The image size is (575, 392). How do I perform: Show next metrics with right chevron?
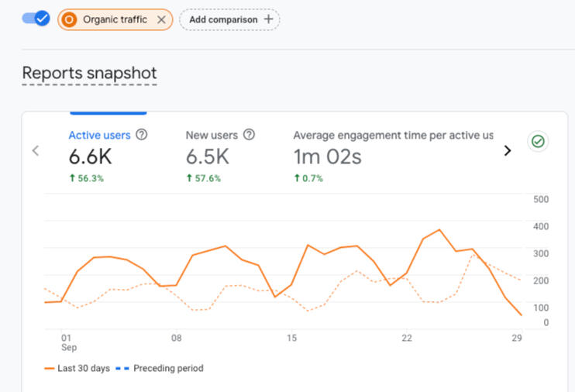pos(508,150)
